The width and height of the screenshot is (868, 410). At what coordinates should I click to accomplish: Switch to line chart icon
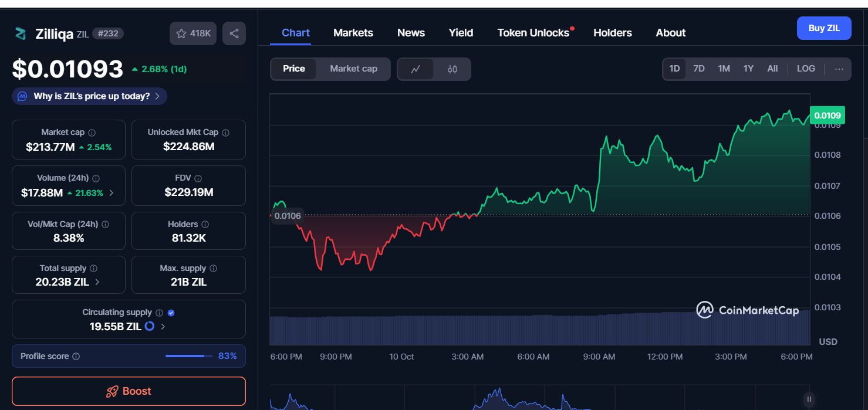click(416, 69)
